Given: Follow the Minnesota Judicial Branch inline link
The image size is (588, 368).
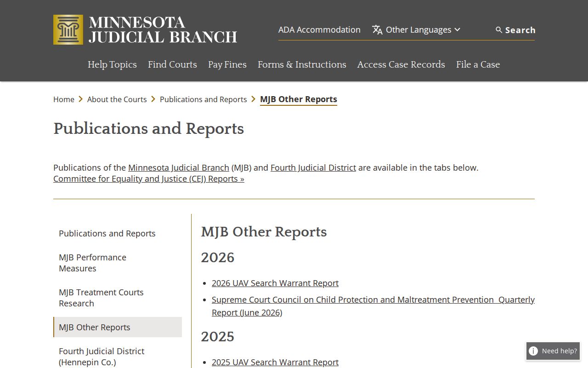Looking at the screenshot, I should click(179, 167).
